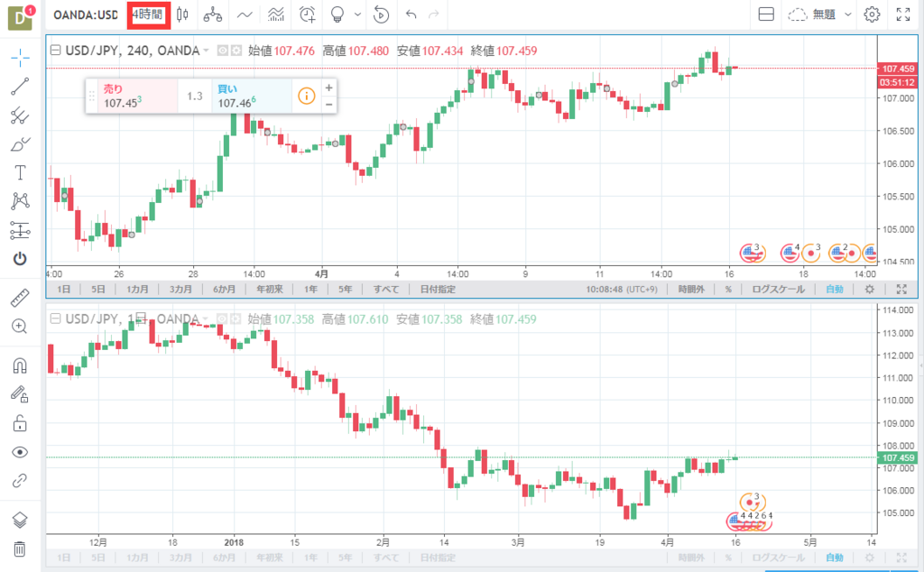Toggle lock all drawing tools
The image size is (924, 572).
pos(20,423)
